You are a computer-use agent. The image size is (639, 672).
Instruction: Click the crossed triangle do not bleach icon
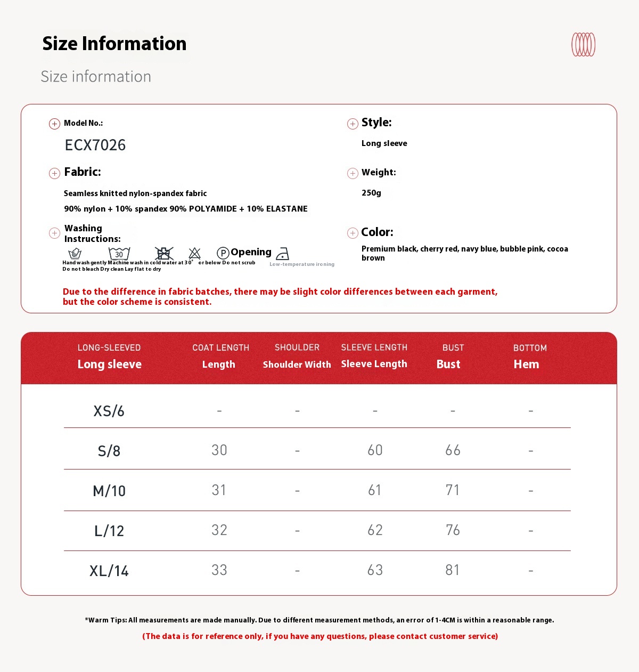[195, 253]
